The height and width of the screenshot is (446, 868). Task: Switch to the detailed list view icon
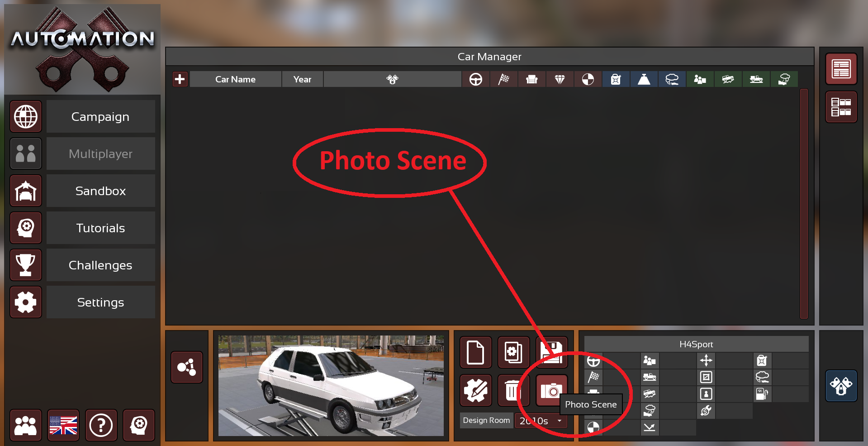click(x=841, y=107)
